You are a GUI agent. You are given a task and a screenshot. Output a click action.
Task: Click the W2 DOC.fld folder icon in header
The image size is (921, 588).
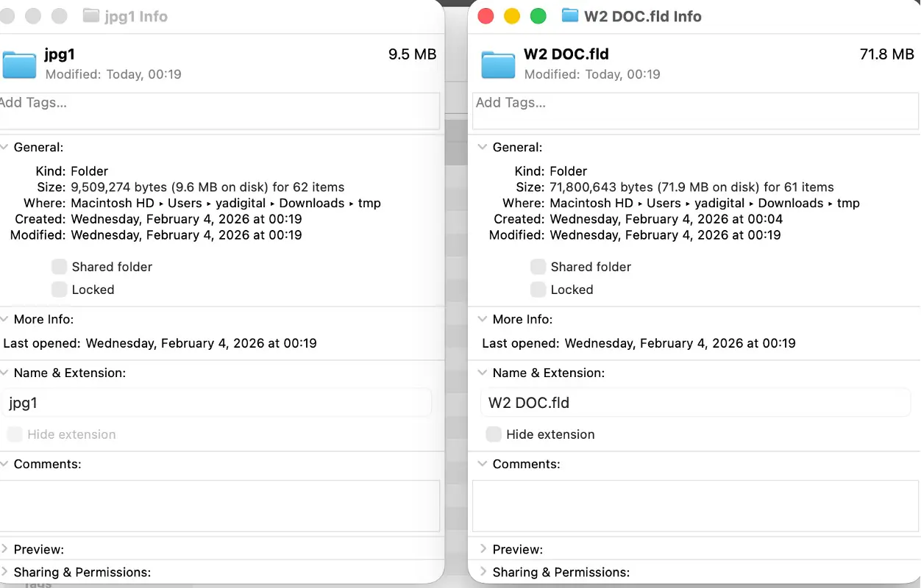click(499, 64)
